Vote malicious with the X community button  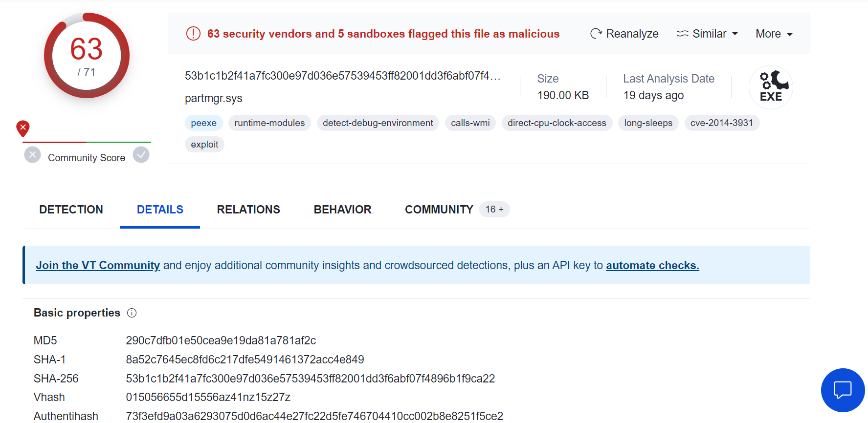point(32,155)
